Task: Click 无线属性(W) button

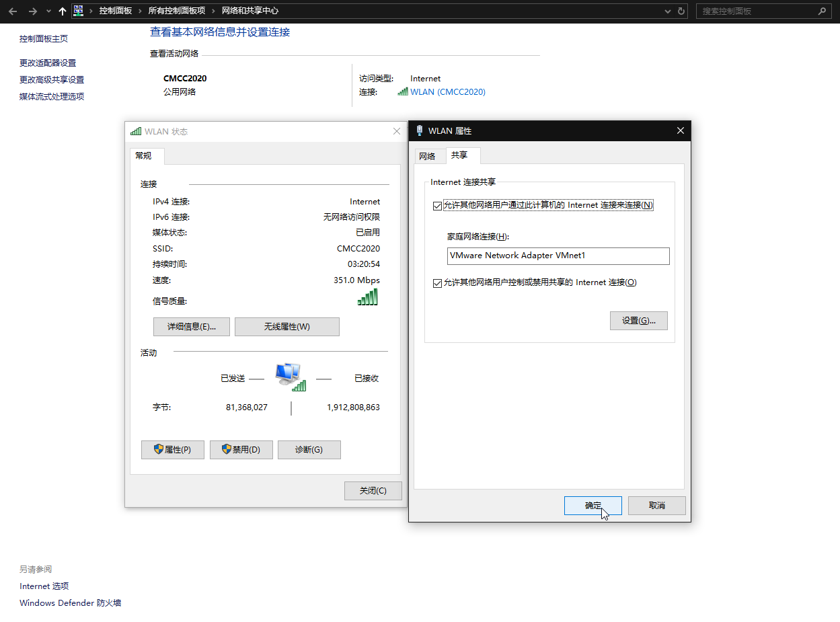Action: [287, 327]
